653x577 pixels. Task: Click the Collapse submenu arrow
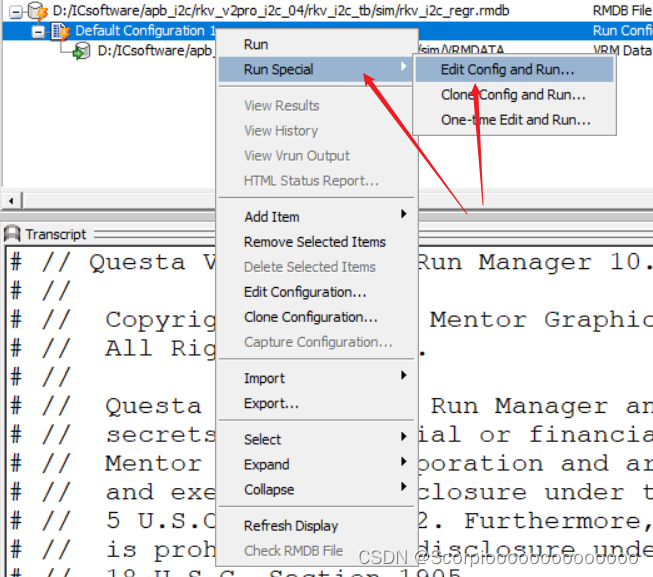click(403, 486)
